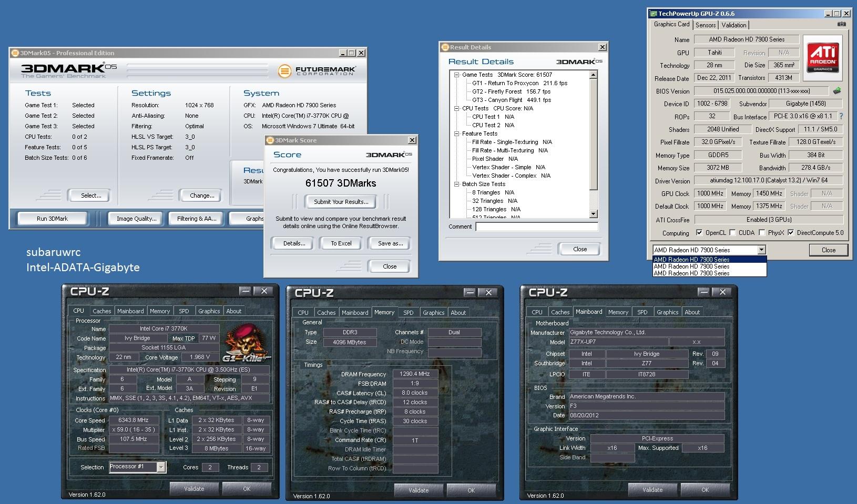
Task: Switch to the Validation tab in GPU-Z
Action: click(733, 25)
